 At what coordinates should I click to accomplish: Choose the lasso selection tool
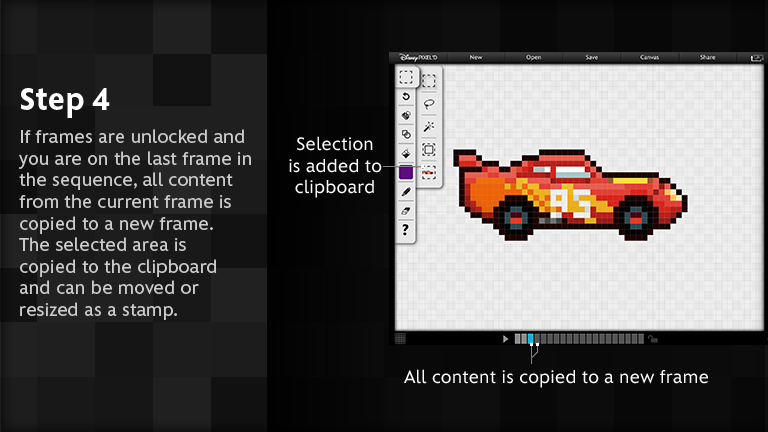[x=429, y=104]
